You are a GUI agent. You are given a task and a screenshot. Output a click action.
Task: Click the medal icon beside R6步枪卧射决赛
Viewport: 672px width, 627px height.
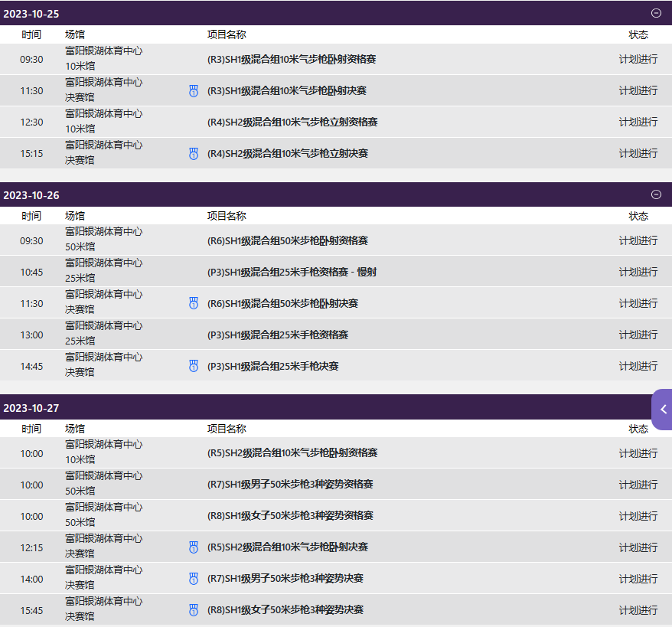[194, 302]
